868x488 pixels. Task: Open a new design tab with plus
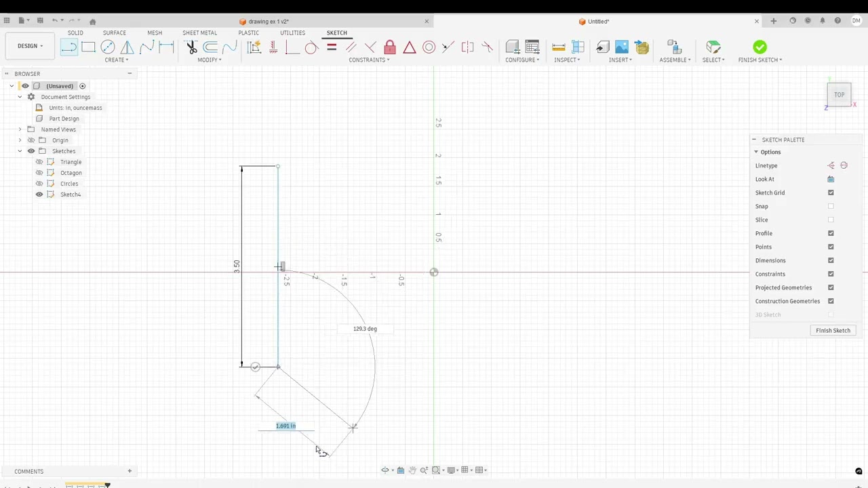773,21
